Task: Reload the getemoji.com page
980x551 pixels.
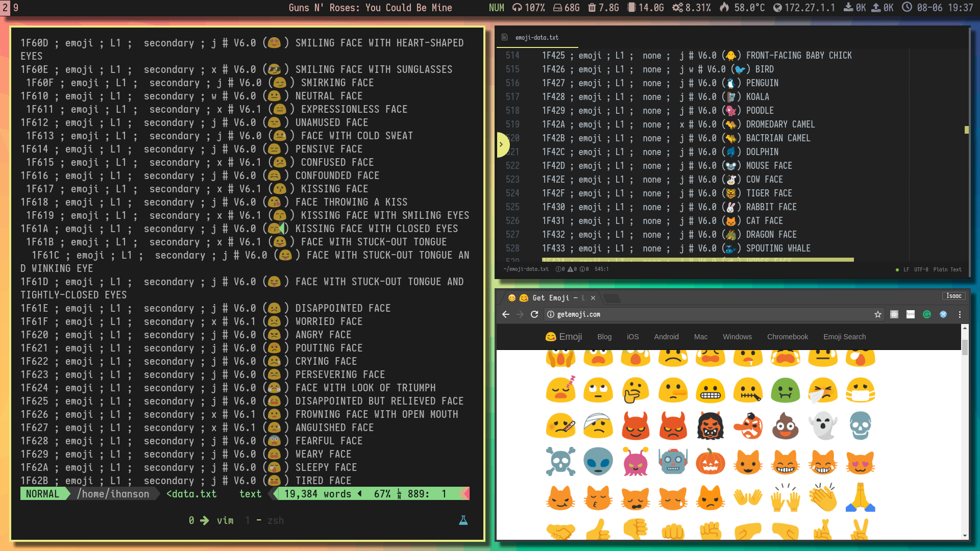Action: coord(534,314)
